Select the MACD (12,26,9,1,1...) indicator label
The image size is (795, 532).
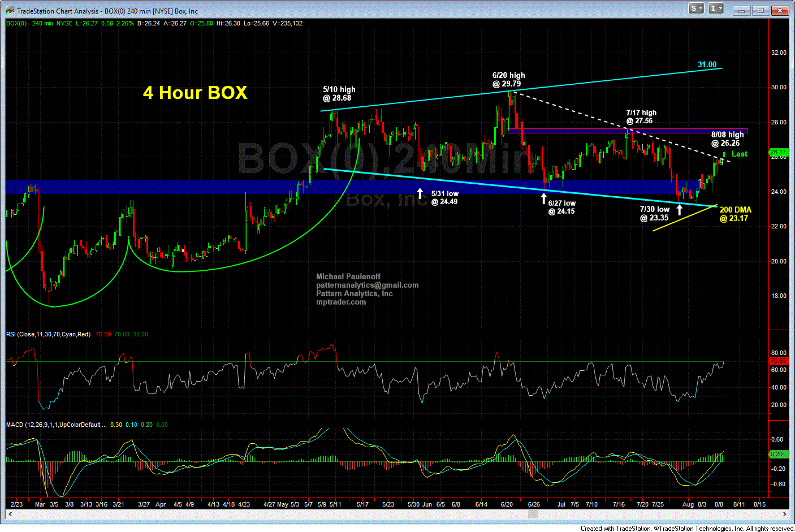[x=56, y=425]
